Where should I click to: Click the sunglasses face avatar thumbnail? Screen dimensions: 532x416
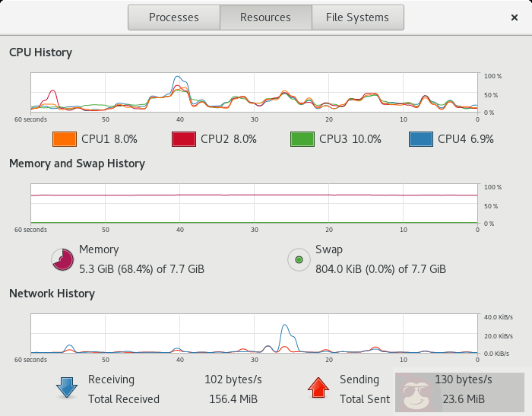point(415,393)
